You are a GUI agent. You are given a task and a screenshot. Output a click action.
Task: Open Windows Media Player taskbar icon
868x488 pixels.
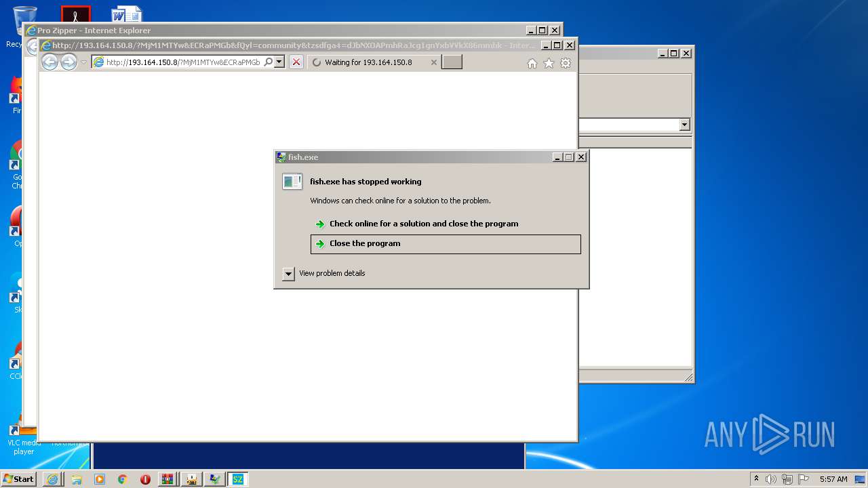tap(100, 479)
